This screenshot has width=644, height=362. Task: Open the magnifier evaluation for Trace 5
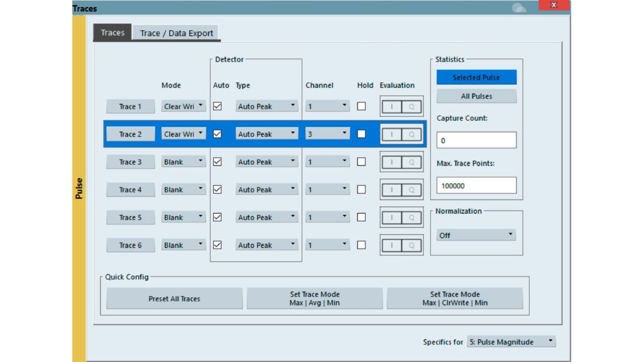coord(412,217)
